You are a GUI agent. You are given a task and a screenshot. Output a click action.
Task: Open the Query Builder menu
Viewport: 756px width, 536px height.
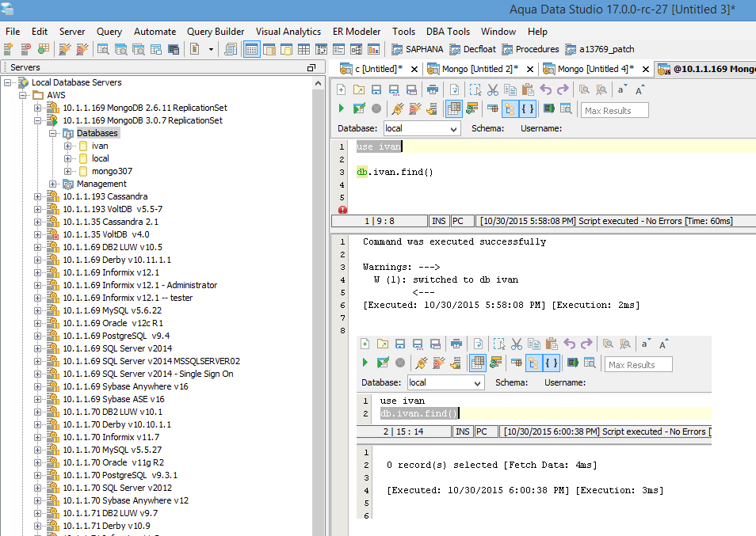(x=216, y=32)
